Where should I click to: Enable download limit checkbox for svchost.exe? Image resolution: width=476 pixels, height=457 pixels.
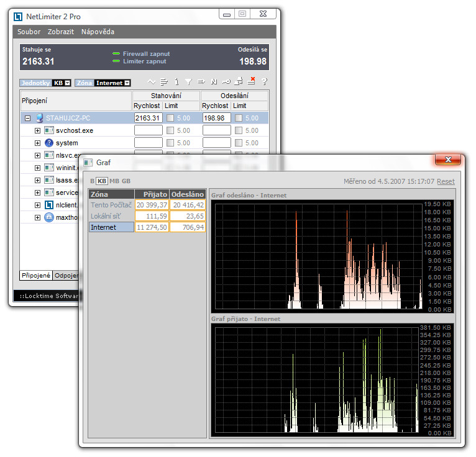click(170, 130)
